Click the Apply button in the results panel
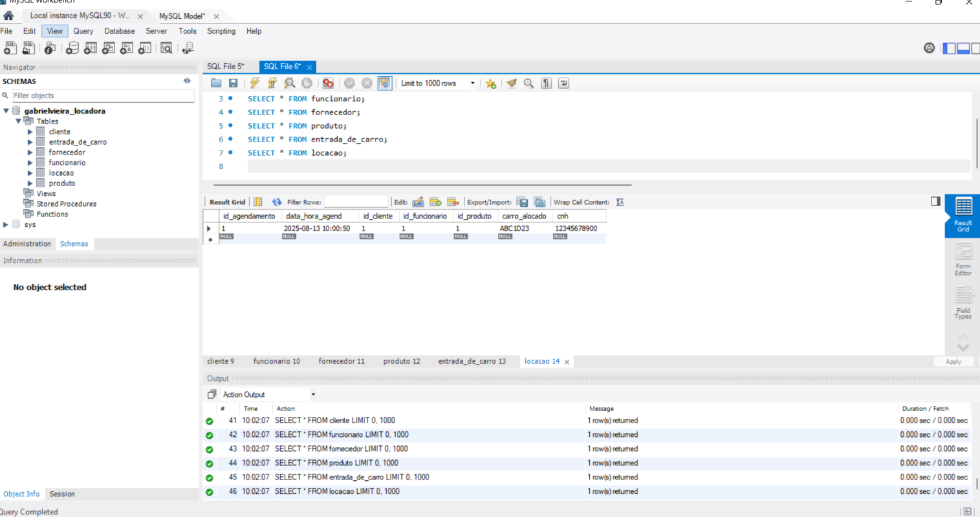 coord(953,361)
